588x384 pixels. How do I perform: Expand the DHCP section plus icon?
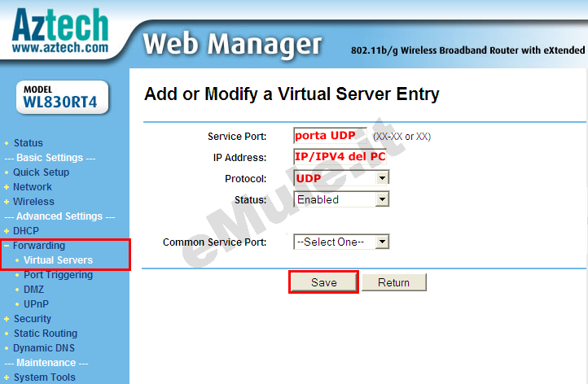[x=7, y=231]
